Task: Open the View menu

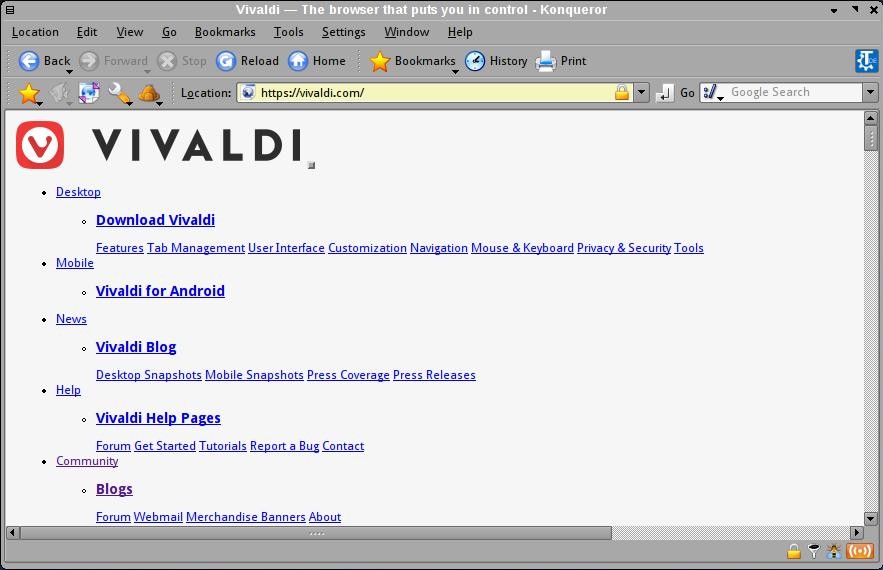Action: click(130, 32)
